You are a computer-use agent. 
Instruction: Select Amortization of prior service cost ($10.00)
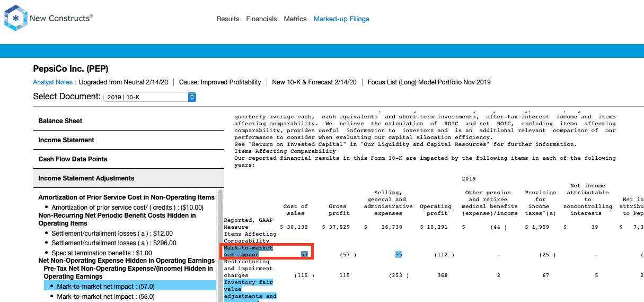point(127,207)
